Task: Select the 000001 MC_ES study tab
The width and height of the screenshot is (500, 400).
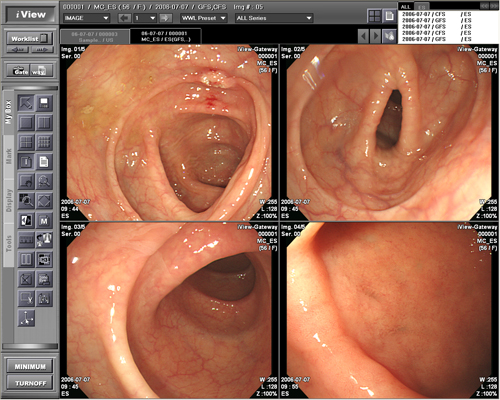Action: tap(165, 37)
